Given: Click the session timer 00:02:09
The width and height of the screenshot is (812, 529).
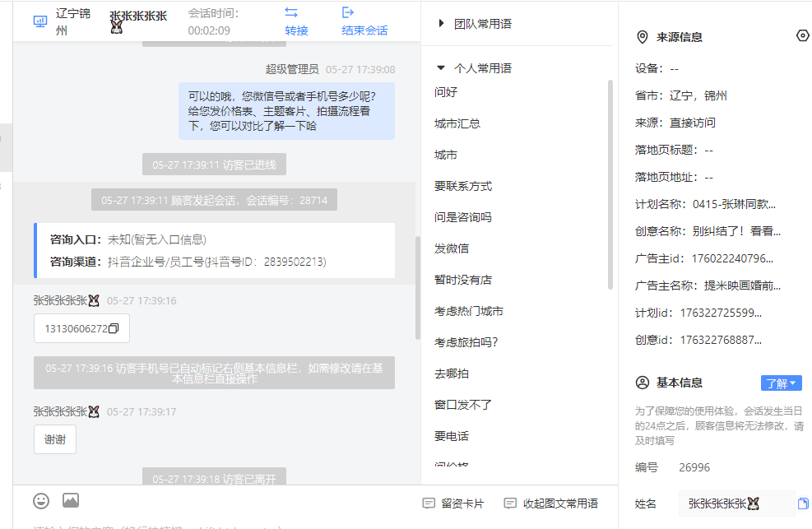Looking at the screenshot, I should coord(209,30).
